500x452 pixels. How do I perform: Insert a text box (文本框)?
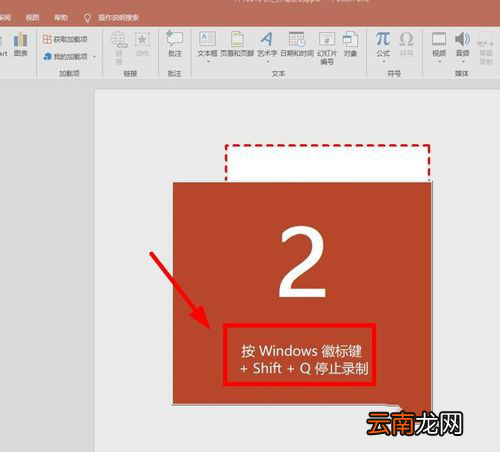click(207, 44)
